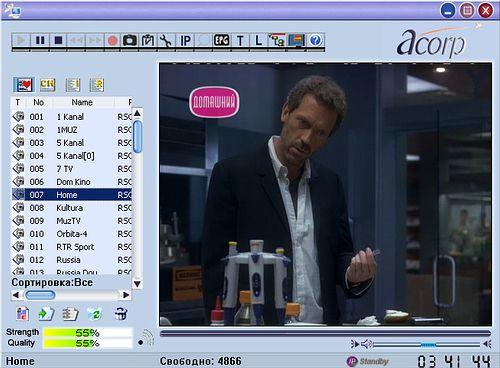Viewport: 500px width, 368px height.
Task: Click the Standby button in status bar
Action: pos(368,361)
